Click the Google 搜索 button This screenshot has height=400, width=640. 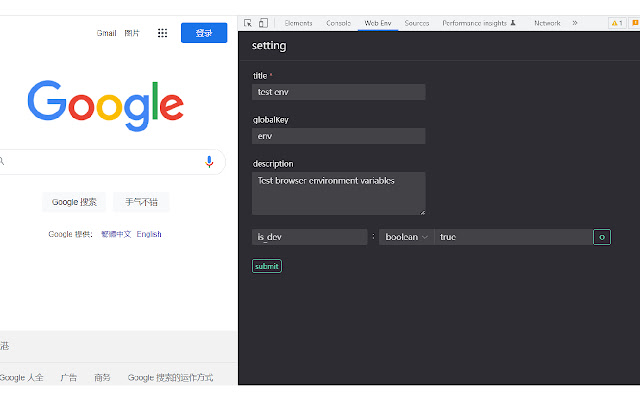click(74, 202)
